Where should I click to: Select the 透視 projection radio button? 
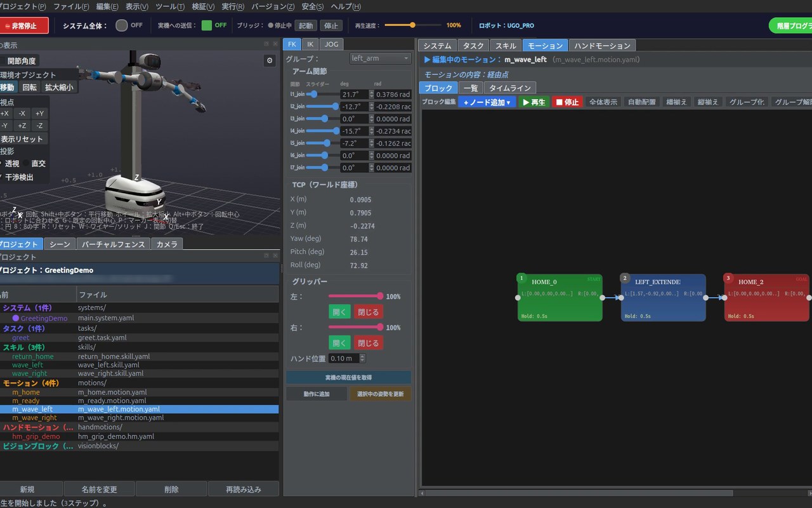[x=10, y=164]
